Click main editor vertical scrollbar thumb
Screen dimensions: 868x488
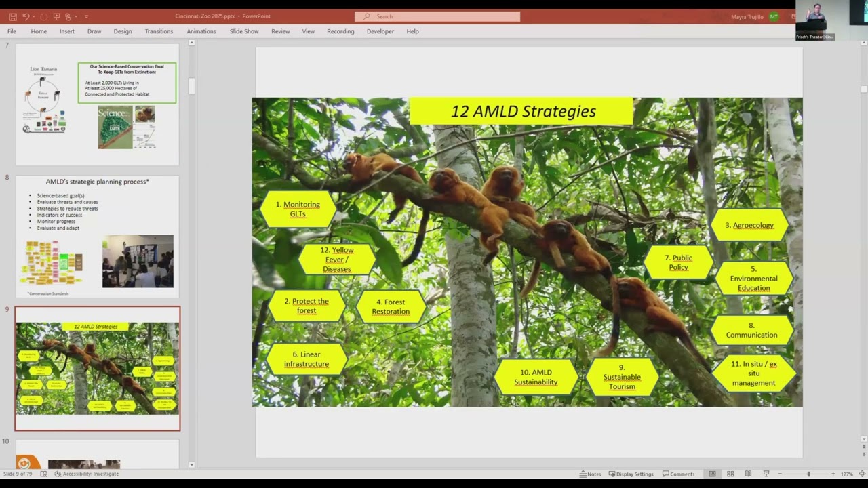[x=864, y=89]
